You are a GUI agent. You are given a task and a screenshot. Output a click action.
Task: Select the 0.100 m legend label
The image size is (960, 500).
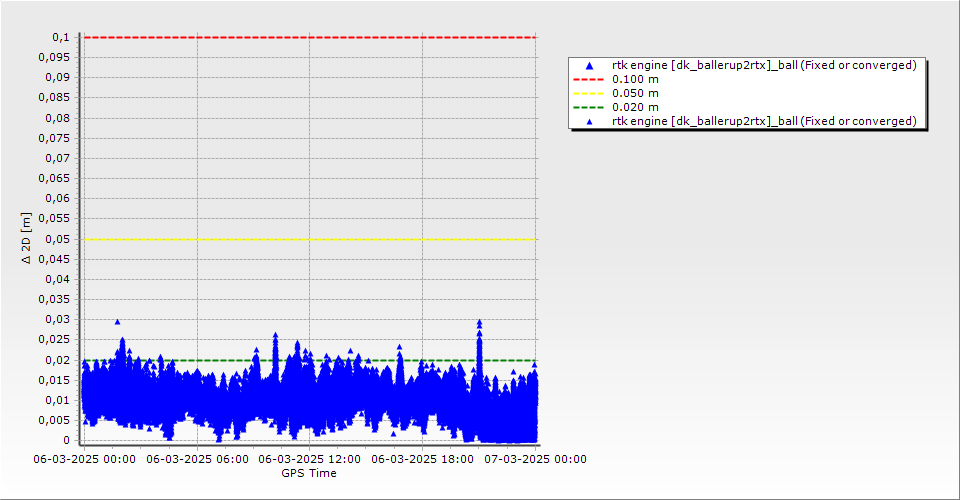(636, 80)
